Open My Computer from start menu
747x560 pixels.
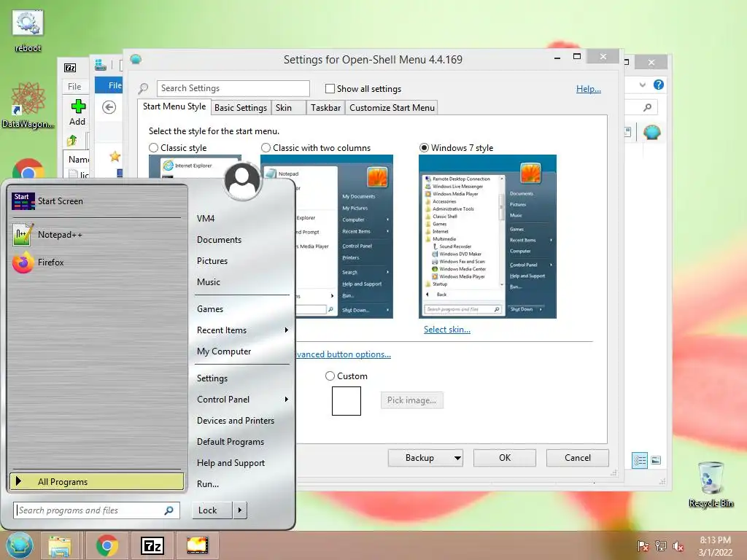224,351
